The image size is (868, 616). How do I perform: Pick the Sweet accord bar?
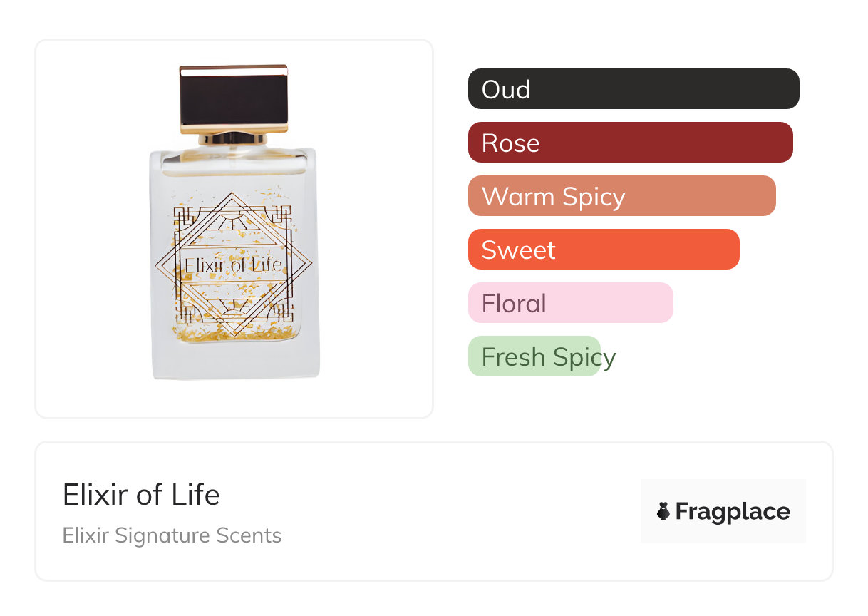pyautogui.click(x=604, y=250)
